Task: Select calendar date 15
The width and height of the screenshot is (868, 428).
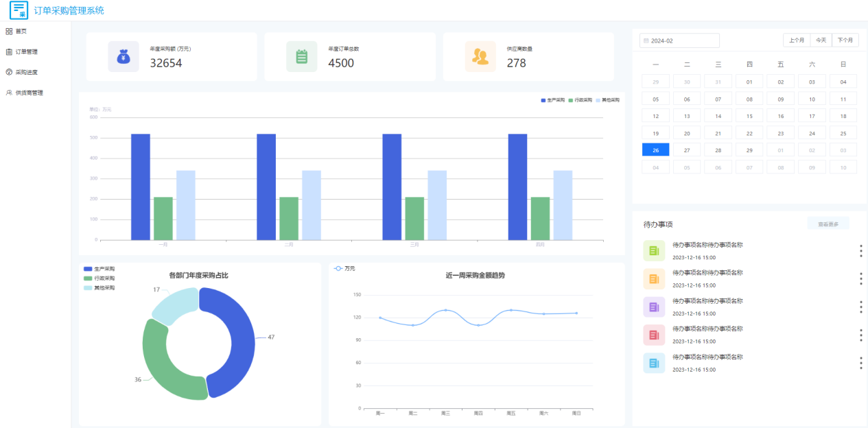Action: pyautogui.click(x=749, y=116)
